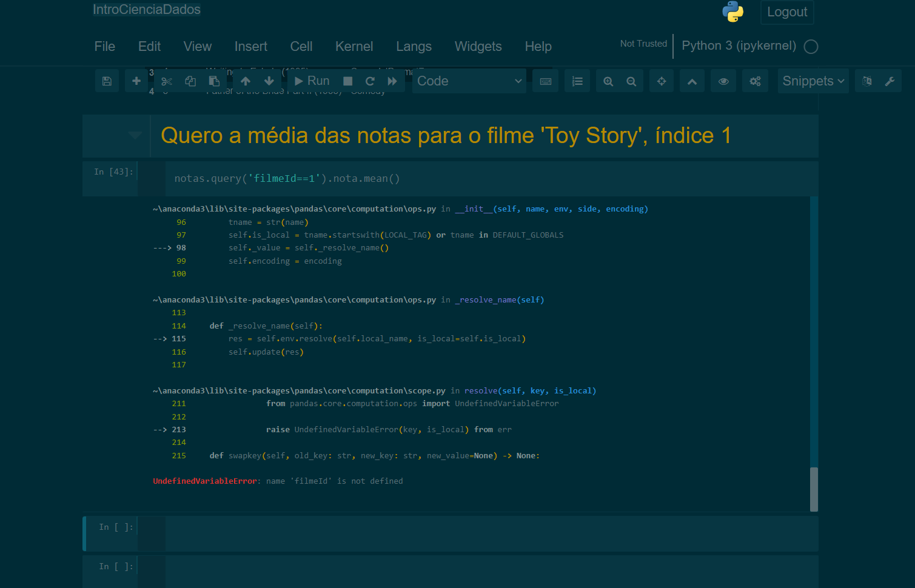Cut selected cells with the scissors icon

coord(167,81)
